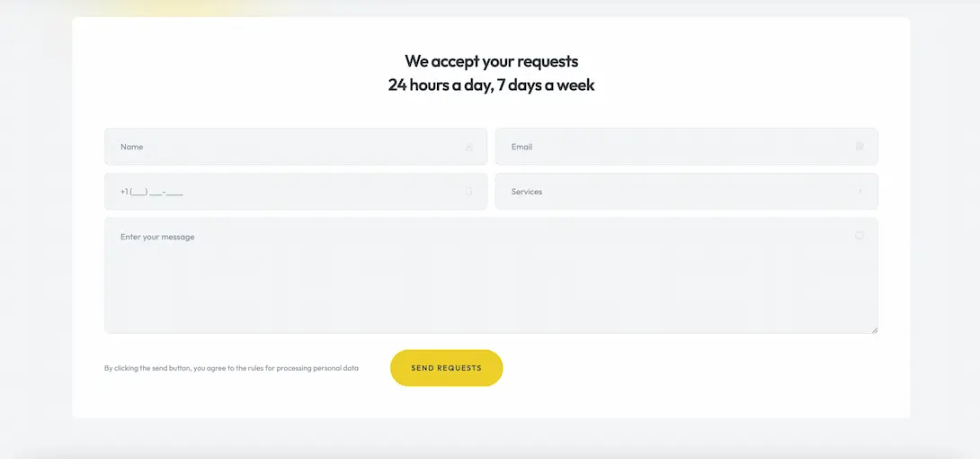Click the @ icon in Email field
This screenshot has width=980, height=459.
click(x=860, y=147)
